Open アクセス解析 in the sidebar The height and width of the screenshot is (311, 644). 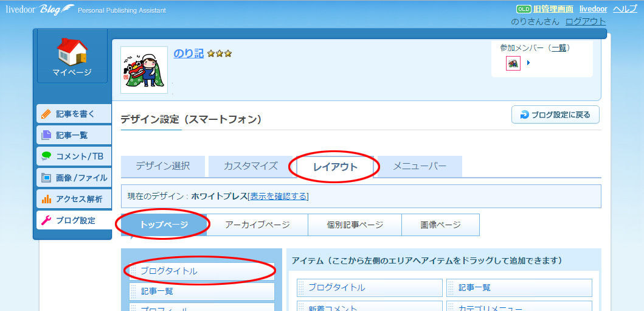point(74,199)
